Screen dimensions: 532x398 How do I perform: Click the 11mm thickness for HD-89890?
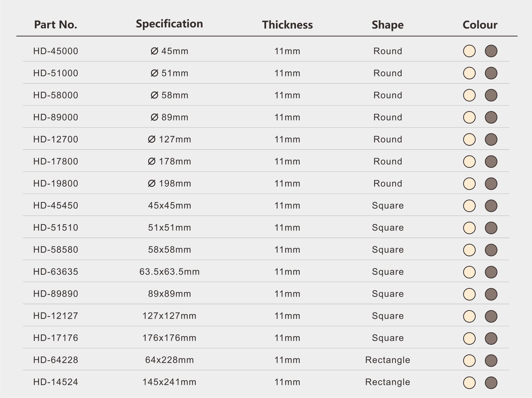[287, 294]
